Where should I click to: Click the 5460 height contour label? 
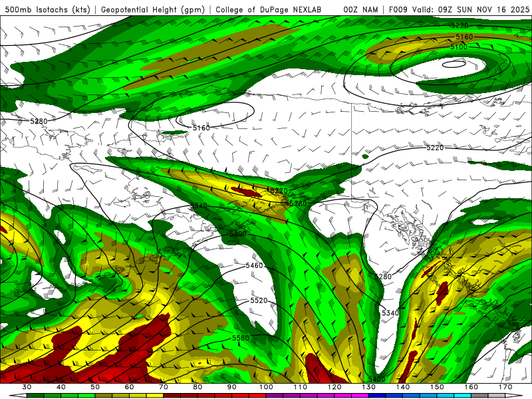[x=255, y=265]
